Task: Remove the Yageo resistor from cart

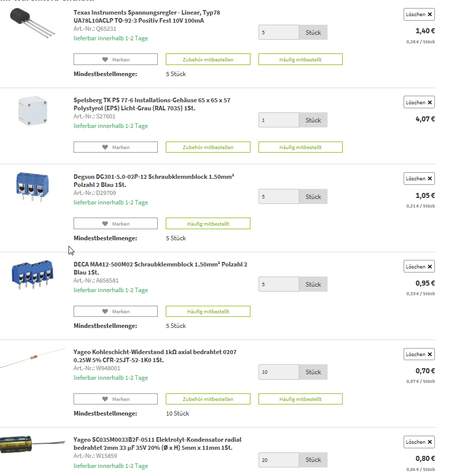Action: pos(419,355)
